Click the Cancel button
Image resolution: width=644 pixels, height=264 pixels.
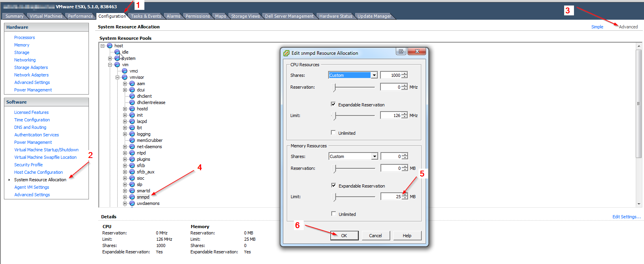(x=375, y=236)
